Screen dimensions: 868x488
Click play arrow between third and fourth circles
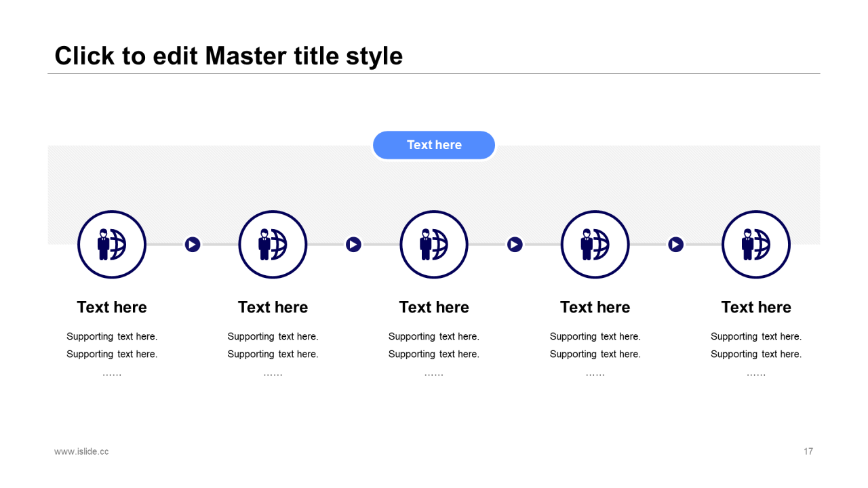pos(515,244)
